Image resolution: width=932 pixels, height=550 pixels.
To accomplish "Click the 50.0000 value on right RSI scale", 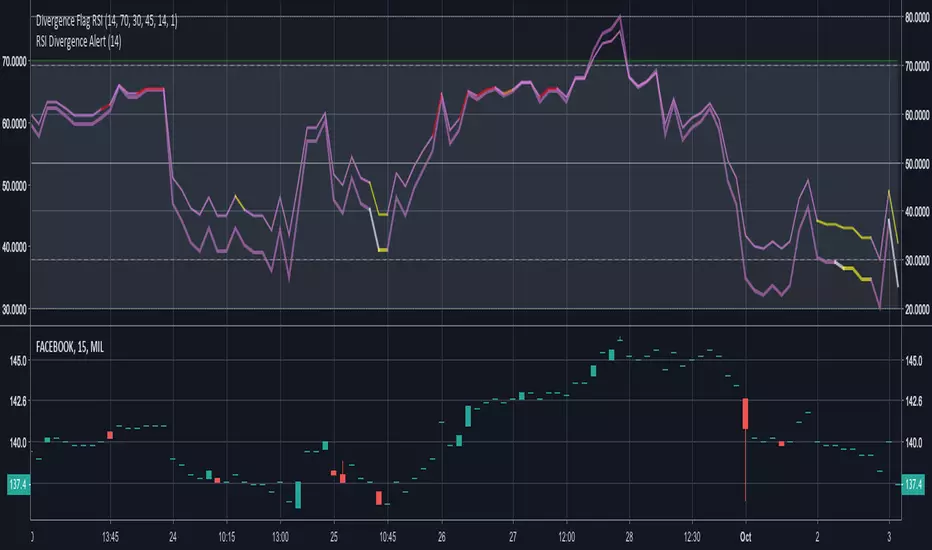I will (917, 164).
